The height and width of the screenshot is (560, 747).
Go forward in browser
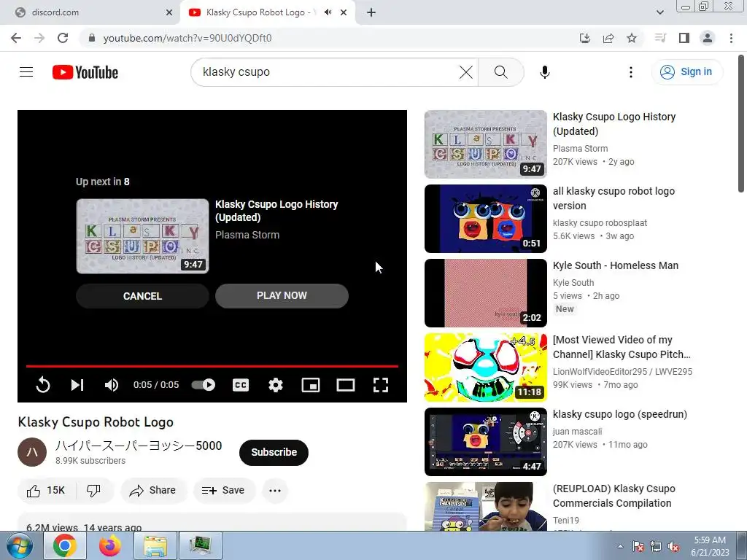click(x=39, y=38)
